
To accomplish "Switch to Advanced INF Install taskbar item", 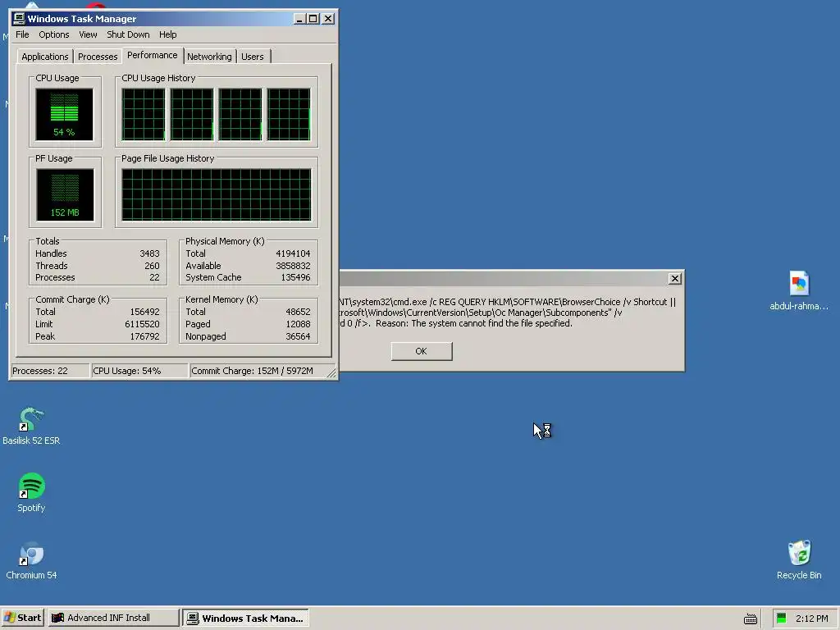I will 113,618.
